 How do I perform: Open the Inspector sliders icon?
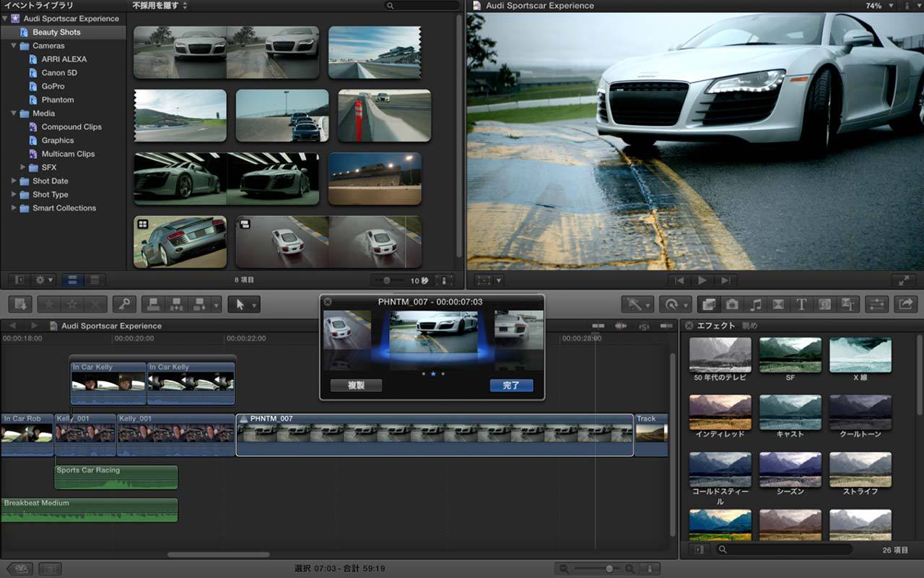(876, 305)
